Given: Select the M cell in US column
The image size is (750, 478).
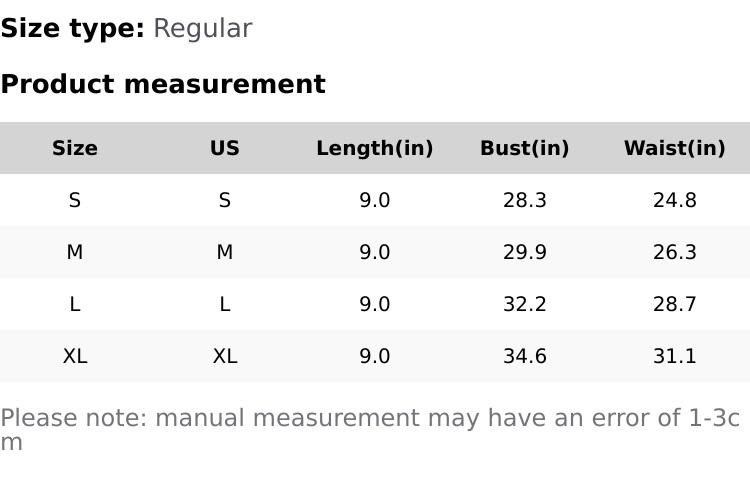Looking at the screenshot, I should point(225,252).
